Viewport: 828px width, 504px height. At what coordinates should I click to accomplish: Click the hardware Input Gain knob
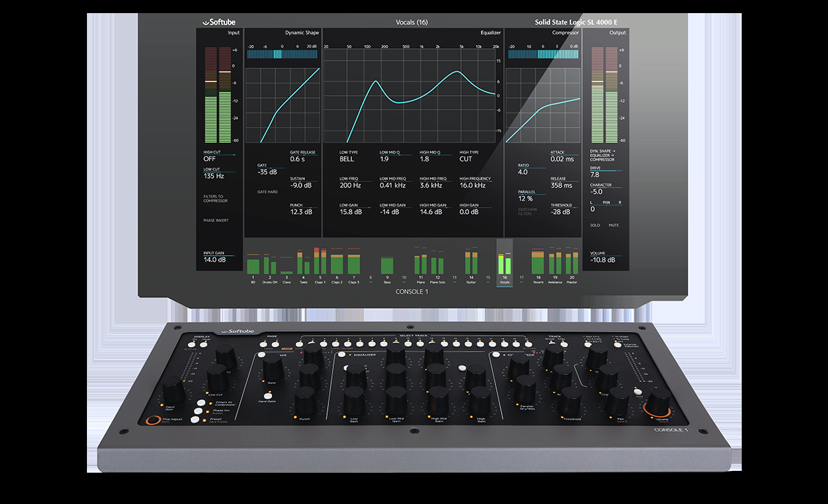click(x=173, y=391)
